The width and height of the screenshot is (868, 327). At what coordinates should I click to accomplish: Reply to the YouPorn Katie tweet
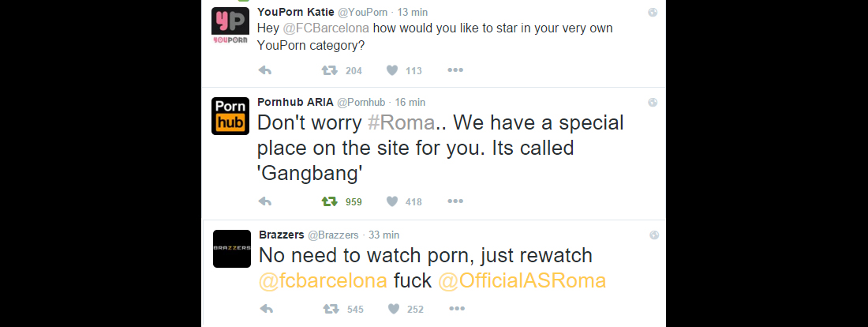(266, 70)
